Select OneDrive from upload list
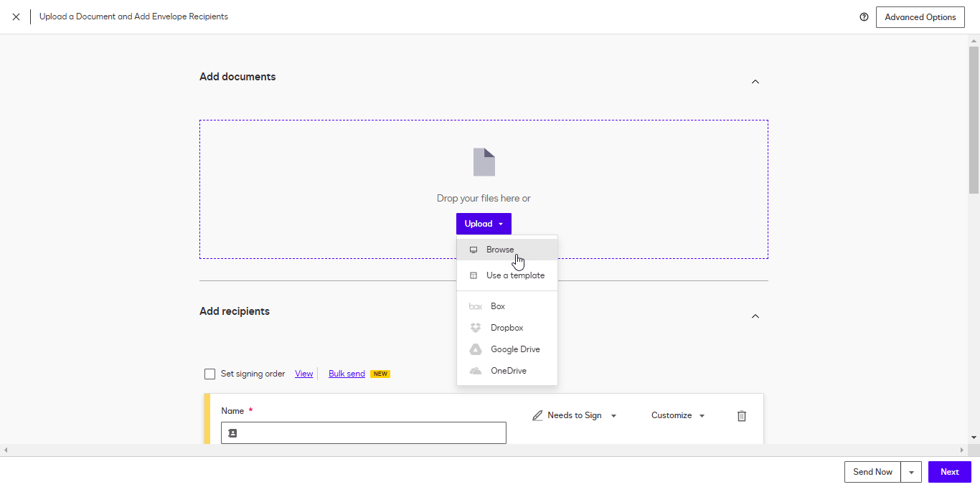The width and height of the screenshot is (980, 487). pyautogui.click(x=507, y=371)
